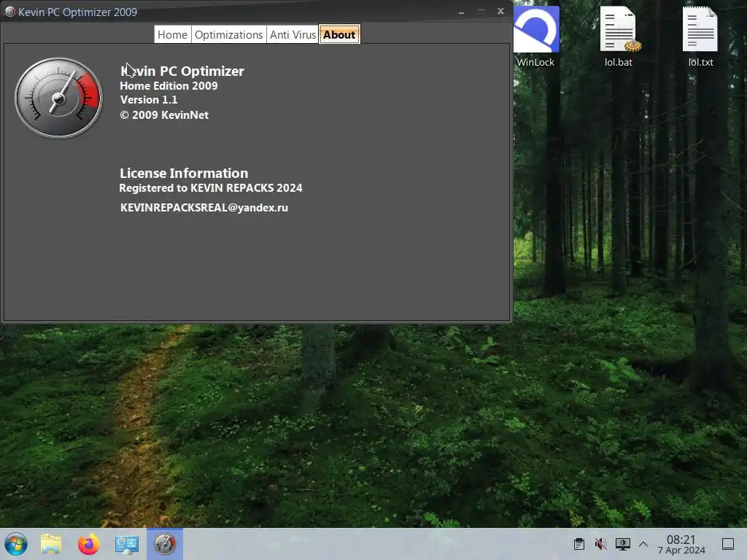Select the About tab

(x=340, y=34)
